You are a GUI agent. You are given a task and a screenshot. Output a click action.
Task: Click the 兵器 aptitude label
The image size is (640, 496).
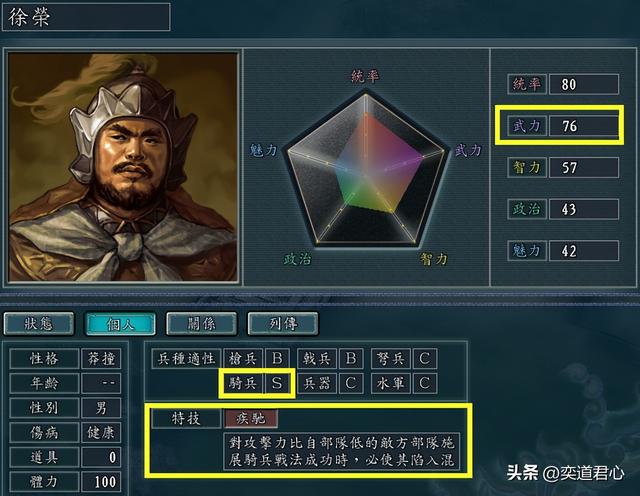tap(317, 383)
